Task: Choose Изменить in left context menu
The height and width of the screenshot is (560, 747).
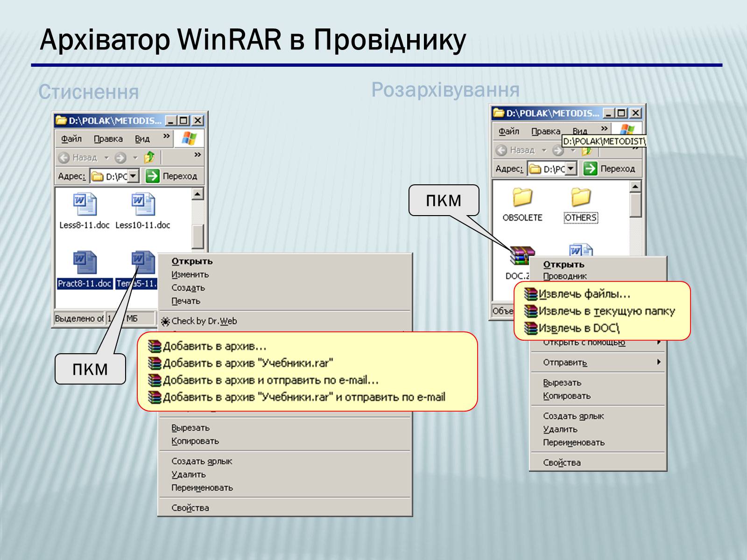Action: (190, 274)
